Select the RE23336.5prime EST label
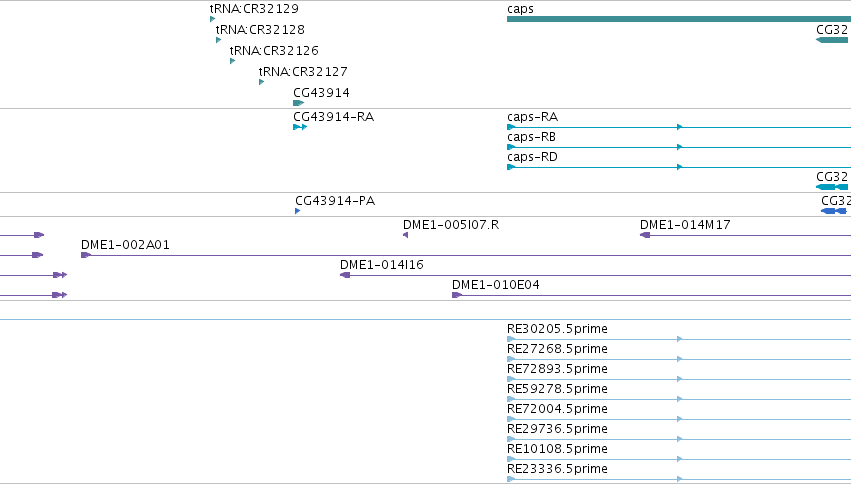Screen dimensions: 851x484 [557, 469]
